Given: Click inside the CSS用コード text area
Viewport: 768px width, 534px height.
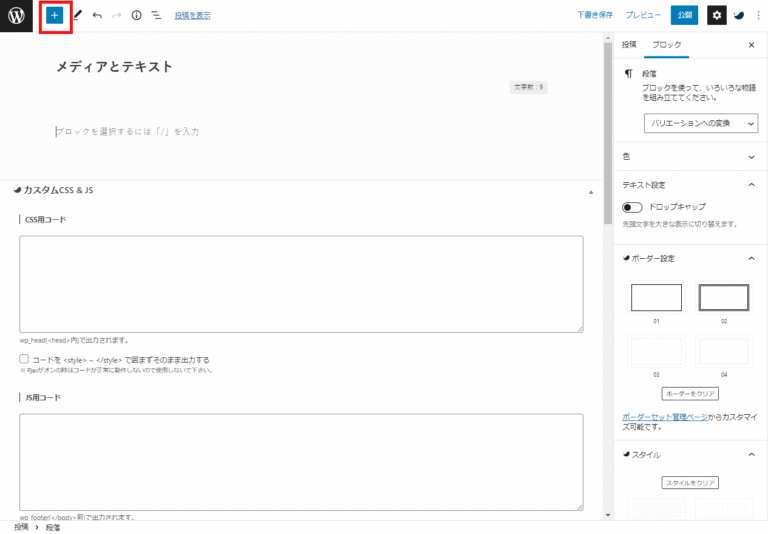Looking at the screenshot, I should (x=301, y=284).
